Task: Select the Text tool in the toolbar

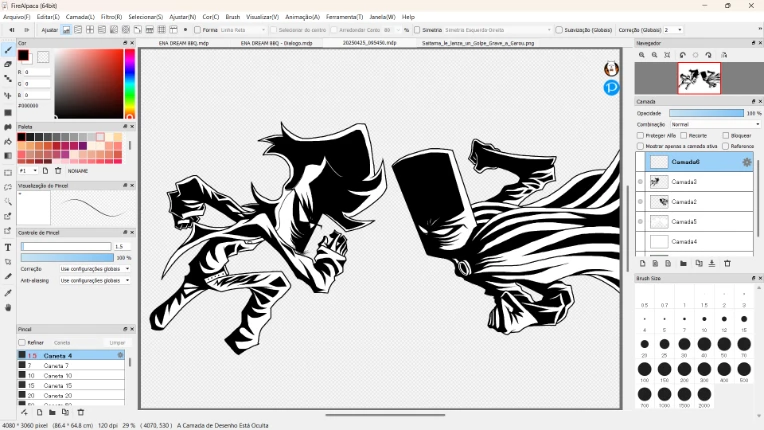Action: 8,246
